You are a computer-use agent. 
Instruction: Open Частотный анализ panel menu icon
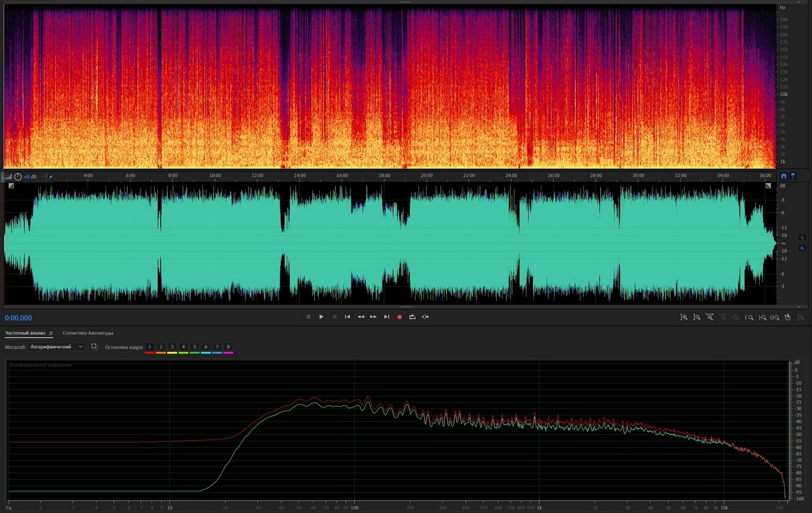point(51,334)
